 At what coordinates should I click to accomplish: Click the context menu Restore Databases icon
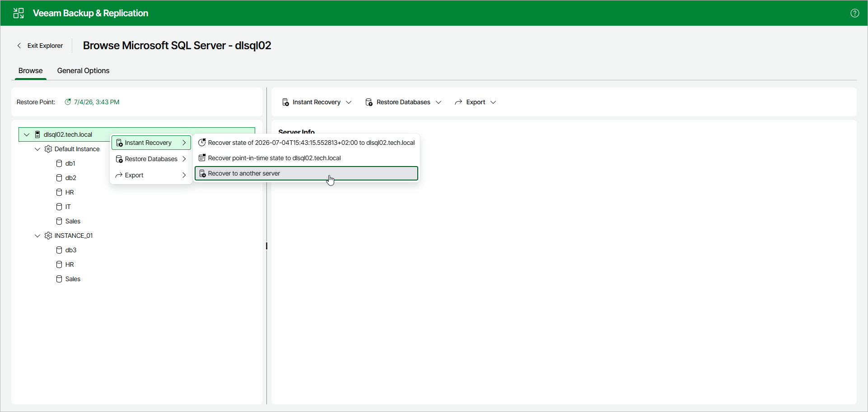tap(119, 159)
